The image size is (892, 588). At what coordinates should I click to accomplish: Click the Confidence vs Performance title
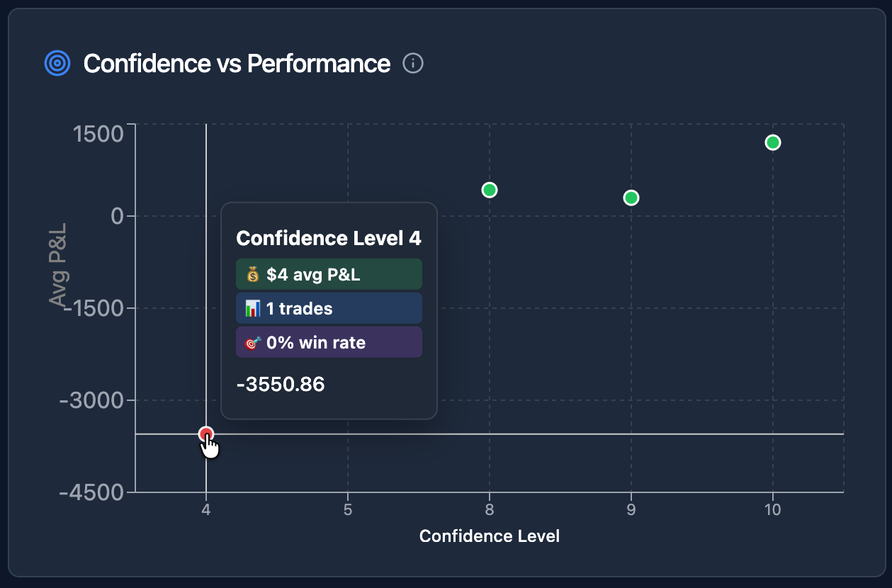pos(237,64)
